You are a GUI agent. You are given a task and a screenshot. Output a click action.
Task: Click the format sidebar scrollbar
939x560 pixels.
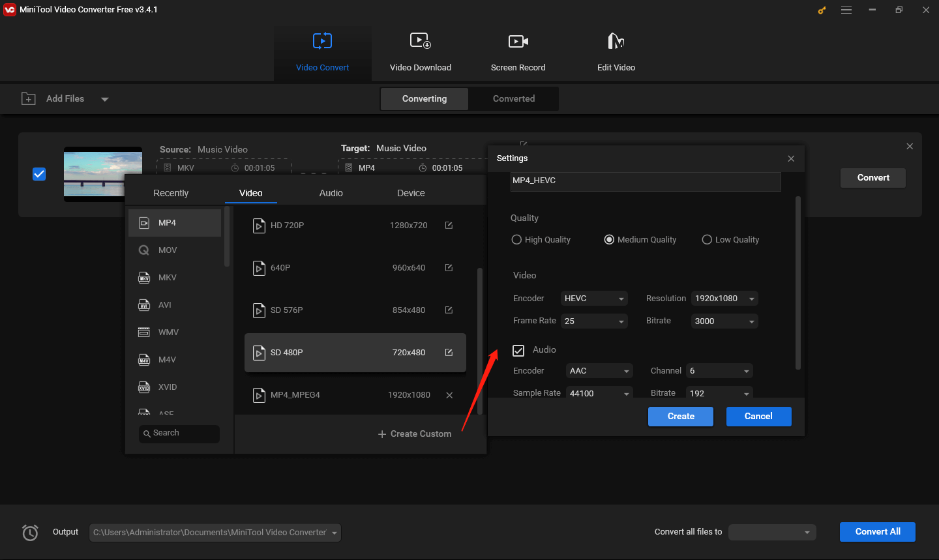227,236
